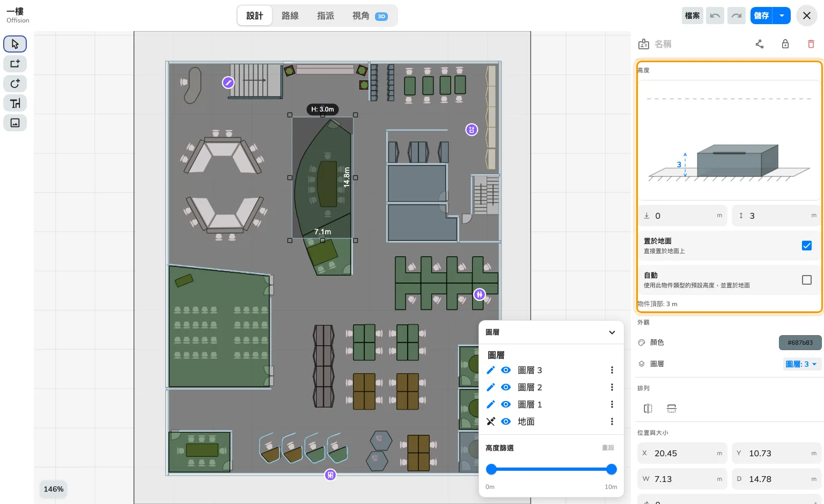The image size is (824, 504).
Task: Click the pencil icon for 圖層 3
Action: coord(490,370)
